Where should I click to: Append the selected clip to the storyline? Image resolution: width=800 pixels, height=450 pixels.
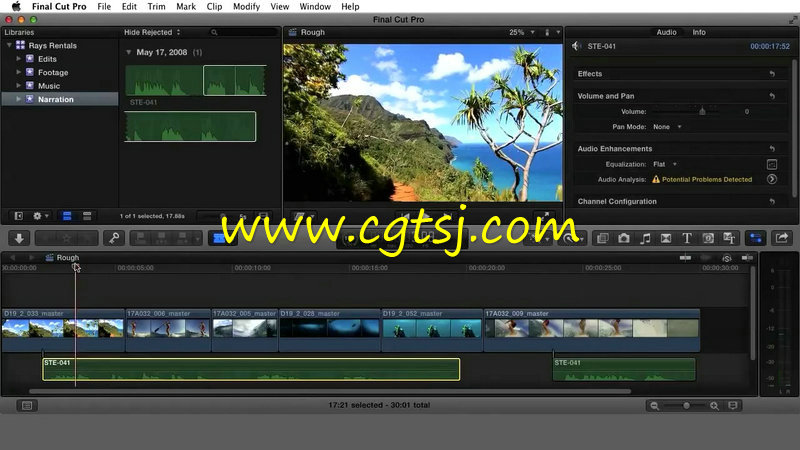pos(182,238)
